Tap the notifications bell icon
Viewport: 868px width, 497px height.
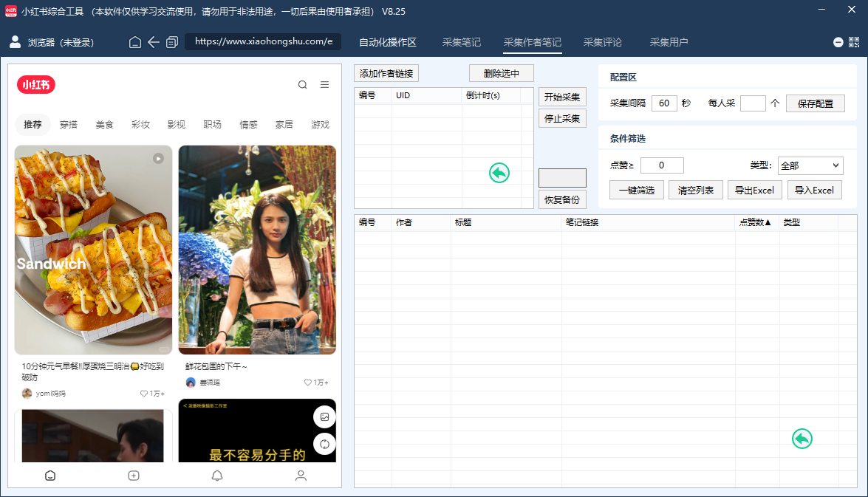tap(217, 476)
